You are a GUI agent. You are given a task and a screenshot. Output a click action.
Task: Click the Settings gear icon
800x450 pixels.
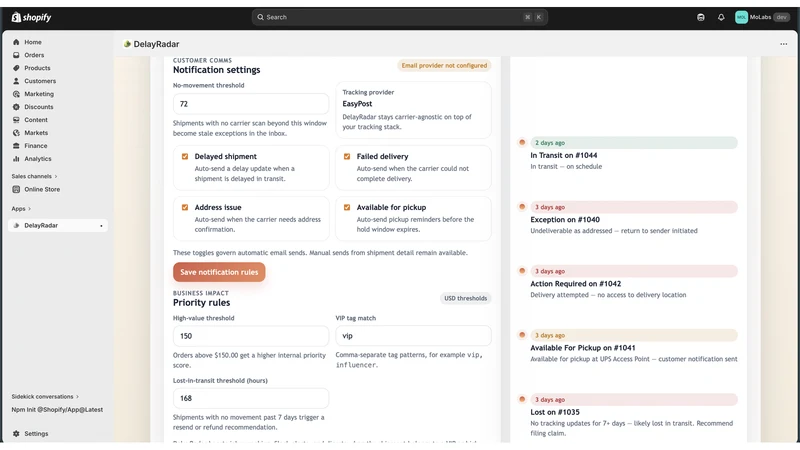pyautogui.click(x=16, y=434)
